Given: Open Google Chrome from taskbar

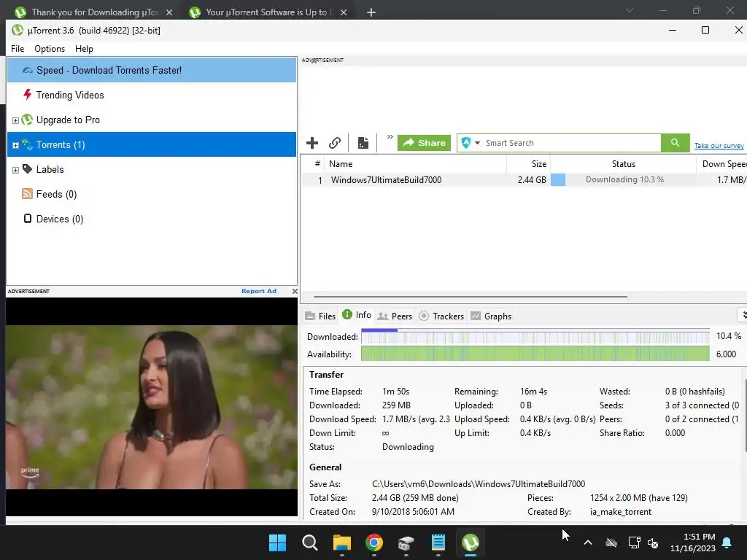Looking at the screenshot, I should pyautogui.click(x=374, y=542).
